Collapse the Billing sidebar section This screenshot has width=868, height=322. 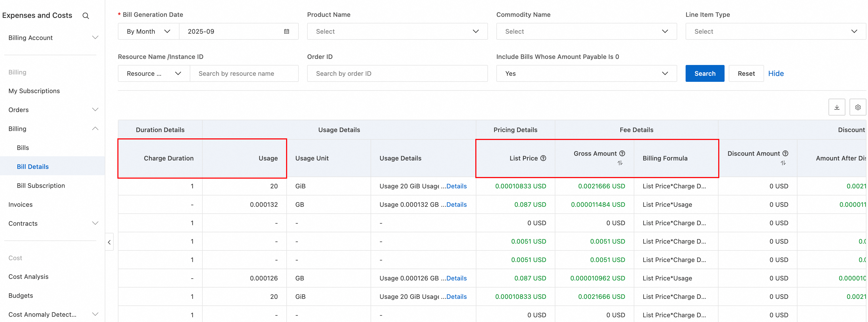click(52, 129)
